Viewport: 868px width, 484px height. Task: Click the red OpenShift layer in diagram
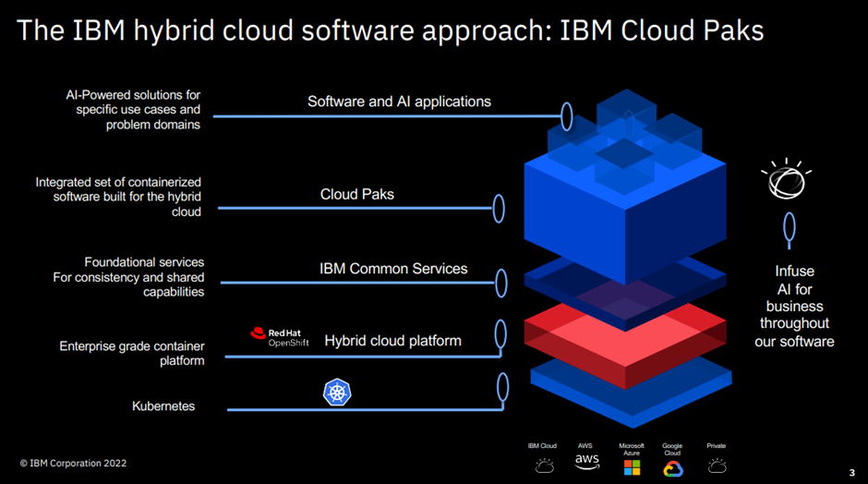[x=625, y=345]
